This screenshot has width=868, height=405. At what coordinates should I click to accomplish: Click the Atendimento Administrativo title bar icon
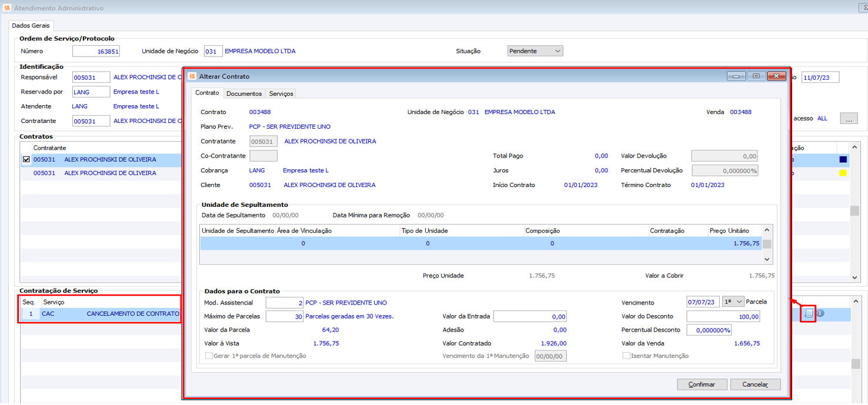pos(6,8)
